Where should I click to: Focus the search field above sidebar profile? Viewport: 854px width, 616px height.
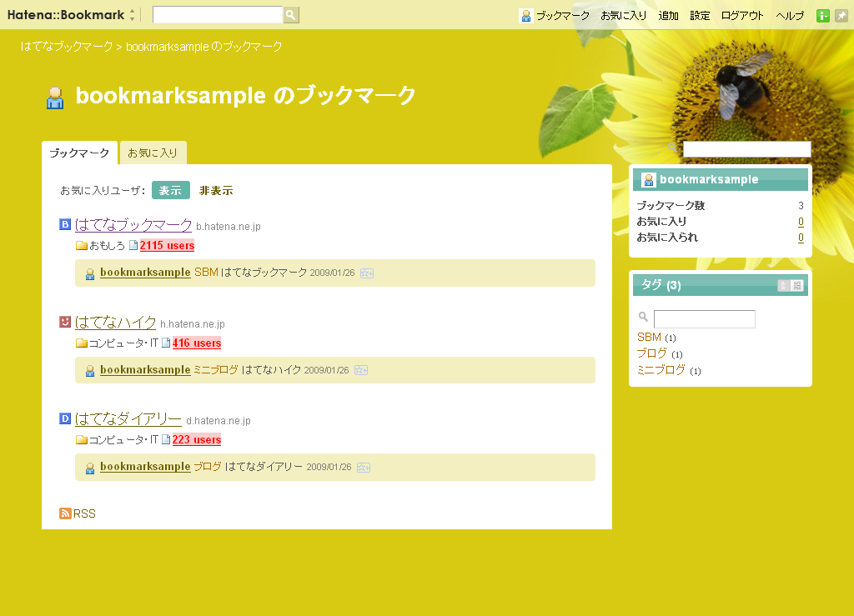pyautogui.click(x=747, y=149)
